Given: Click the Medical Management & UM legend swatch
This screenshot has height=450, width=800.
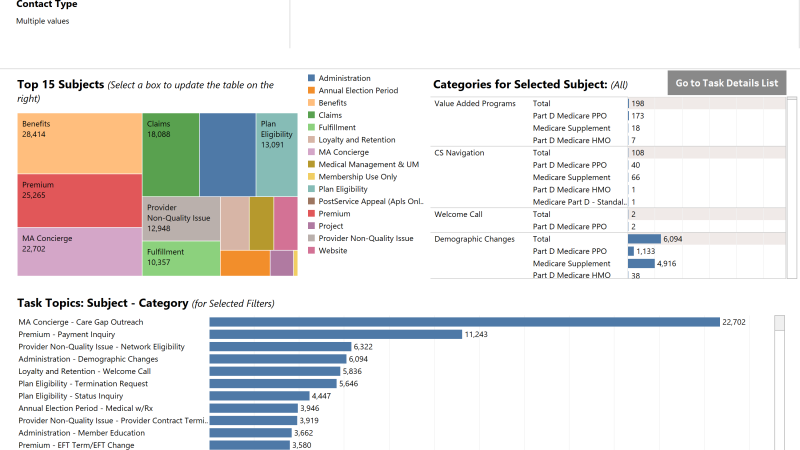Looking at the screenshot, I should point(311,164).
